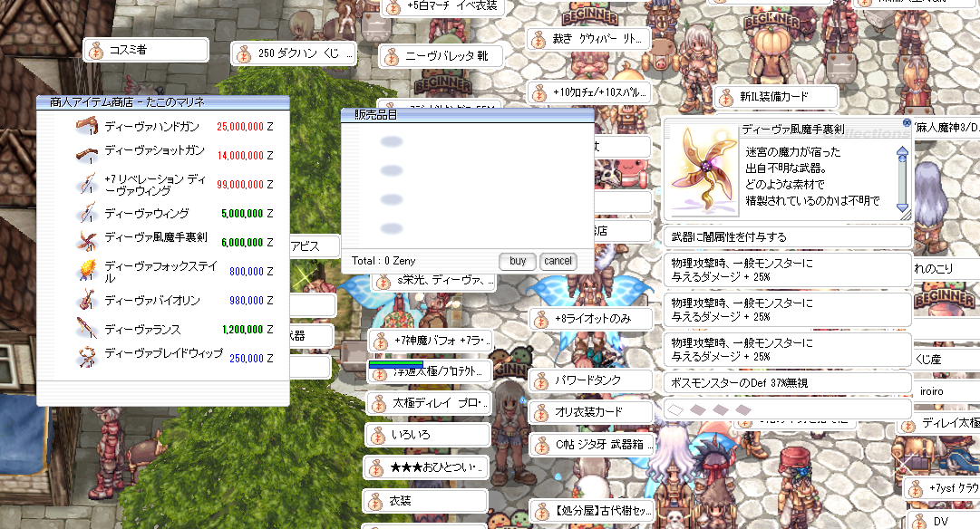Click the ディーヴァブレイドウィップ whip icon

pyautogui.click(x=88, y=357)
